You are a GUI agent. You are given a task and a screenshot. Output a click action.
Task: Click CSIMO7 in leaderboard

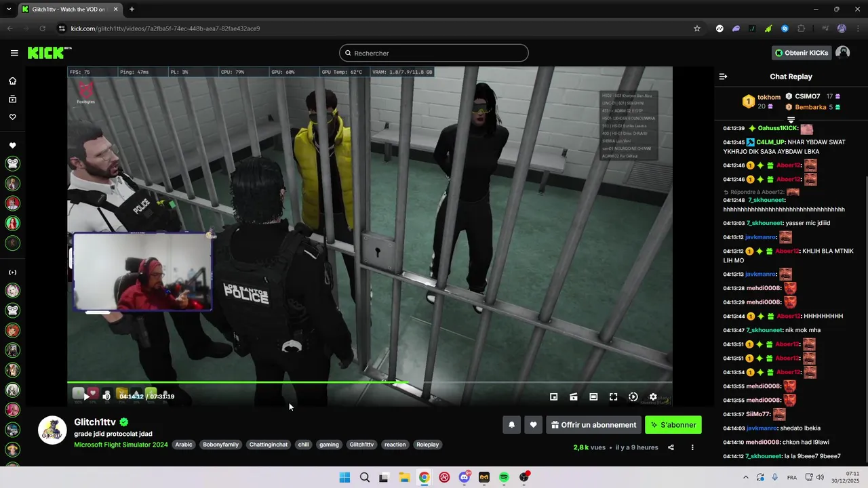click(808, 96)
